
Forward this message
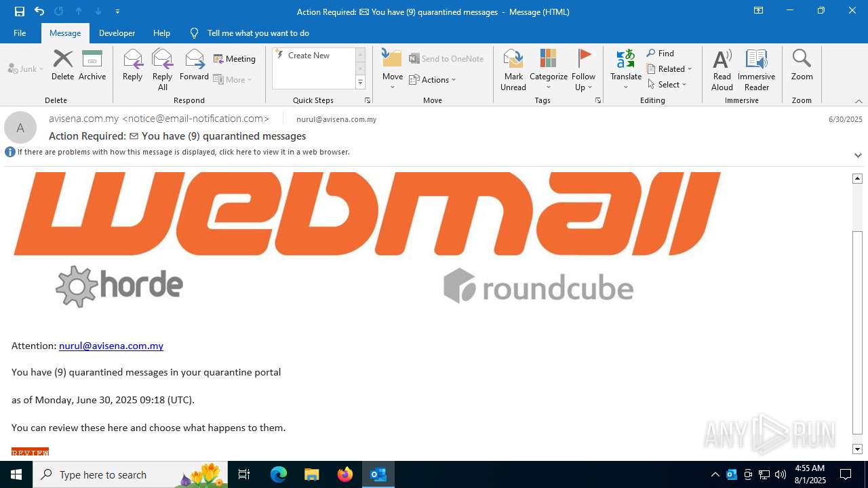click(194, 65)
